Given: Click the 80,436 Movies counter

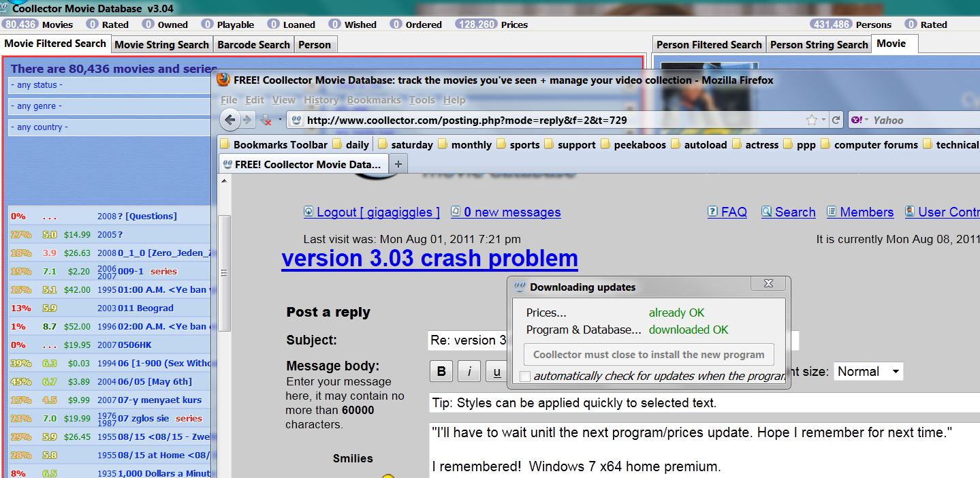Looking at the screenshot, I should coord(37,25).
